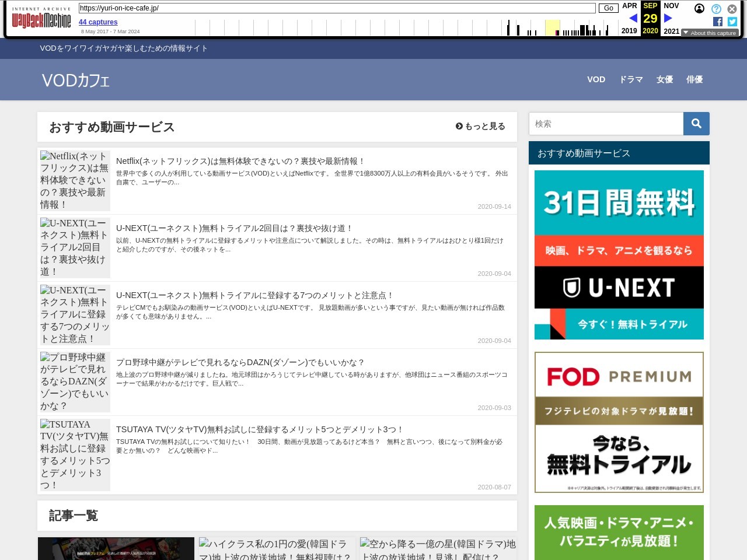Click the 2020-08-07 date text
Screen dimensions: 747x560
click(494, 487)
